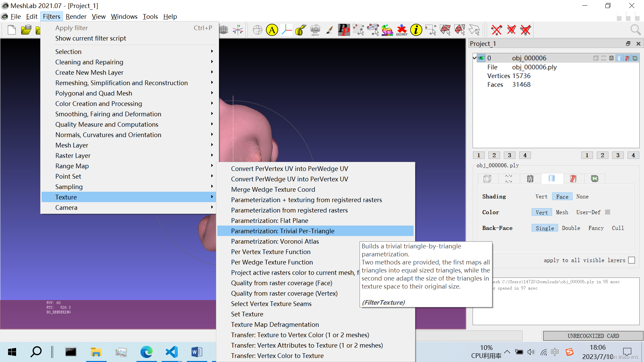Click the yellow A annotation toolbar icon
Image resolution: width=644 pixels, height=362 pixels.
coord(272,30)
